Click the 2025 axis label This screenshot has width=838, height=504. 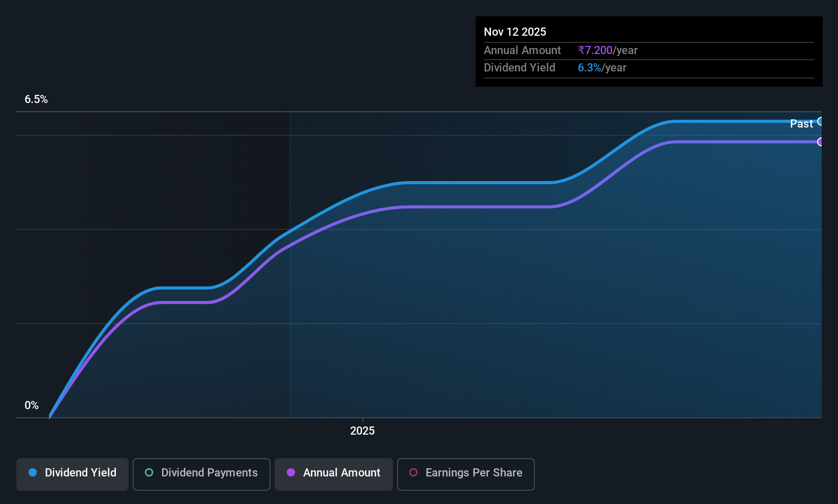tap(362, 431)
